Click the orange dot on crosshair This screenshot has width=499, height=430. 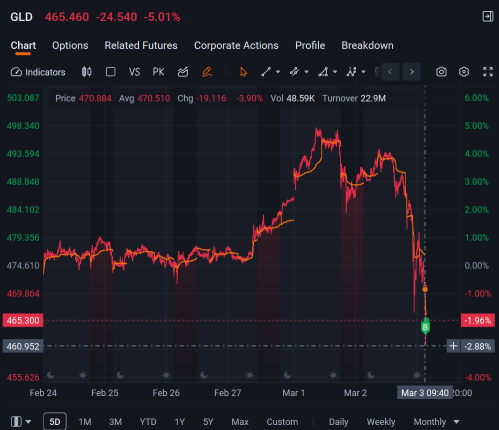coord(425,289)
